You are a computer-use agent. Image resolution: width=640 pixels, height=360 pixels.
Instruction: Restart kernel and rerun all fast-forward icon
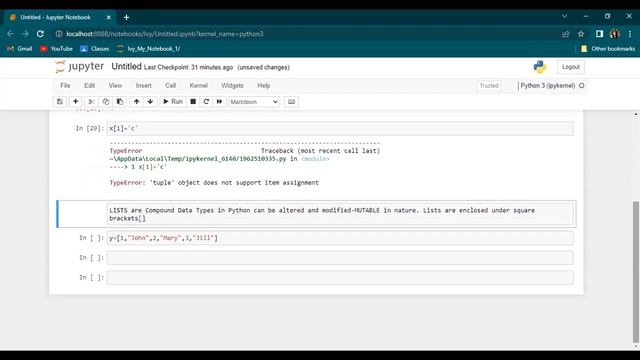tap(219, 102)
